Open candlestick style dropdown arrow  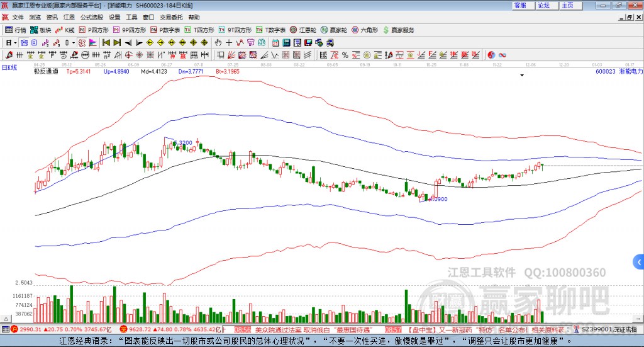tap(74, 43)
